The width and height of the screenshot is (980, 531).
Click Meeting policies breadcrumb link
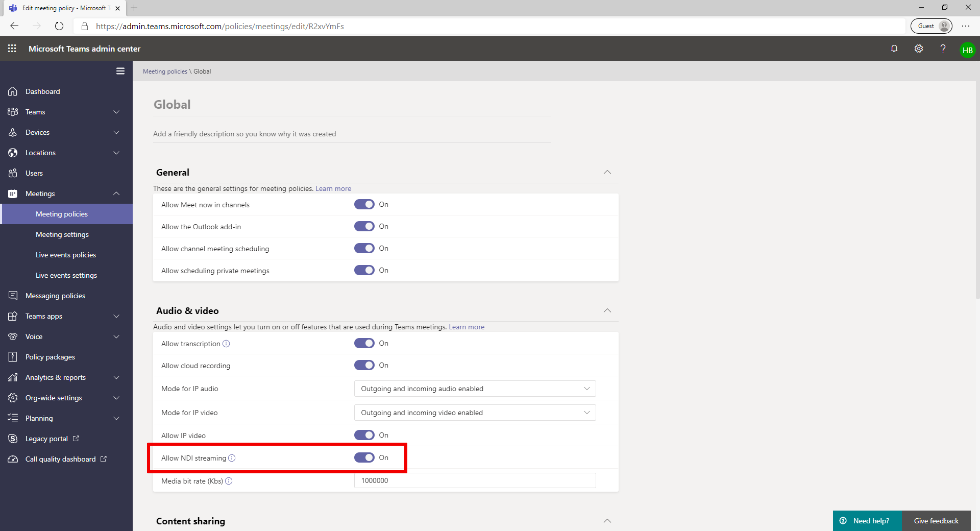(x=165, y=71)
